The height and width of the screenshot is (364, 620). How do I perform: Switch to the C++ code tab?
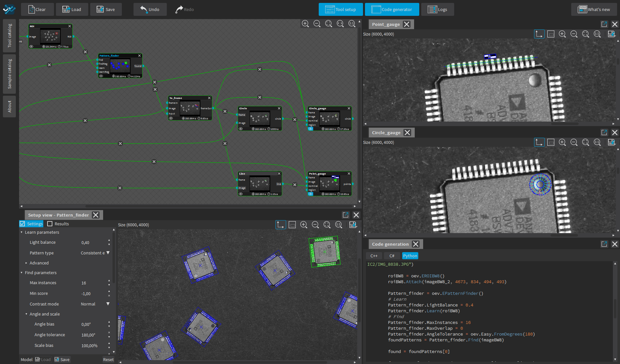tap(374, 256)
